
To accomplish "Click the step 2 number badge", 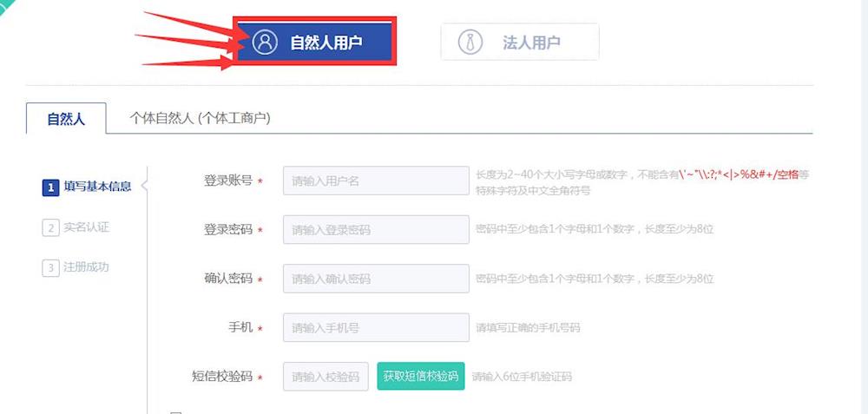I will (50, 228).
